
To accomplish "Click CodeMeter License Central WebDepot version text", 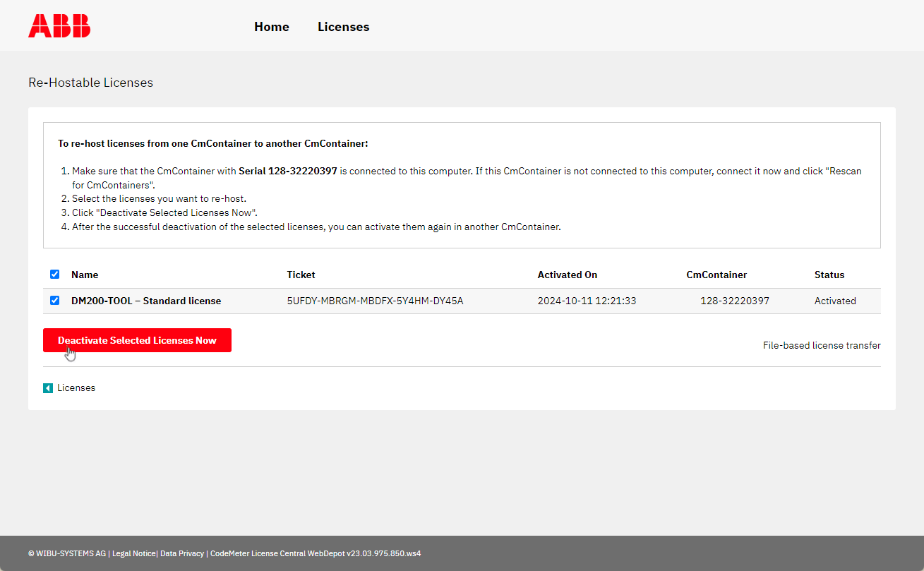I will pyautogui.click(x=316, y=553).
